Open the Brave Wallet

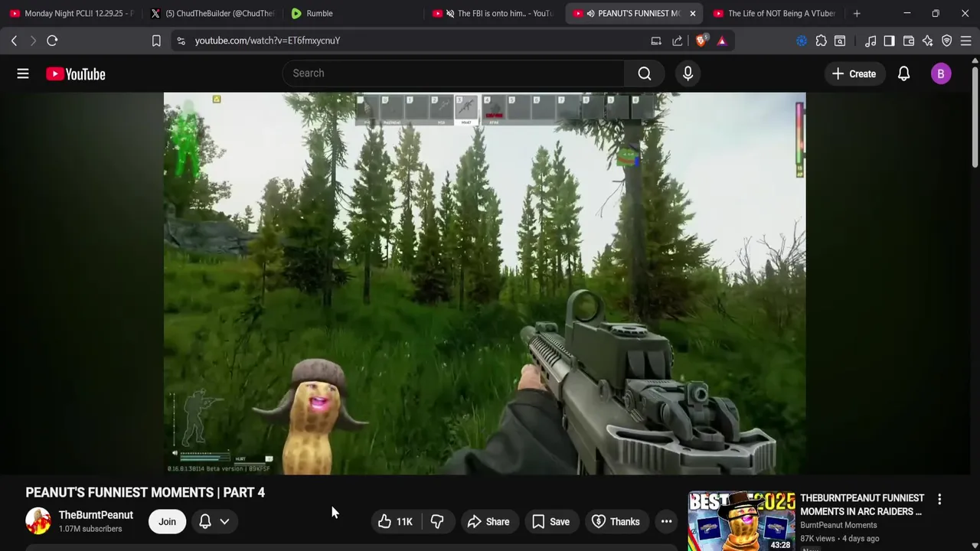(909, 41)
